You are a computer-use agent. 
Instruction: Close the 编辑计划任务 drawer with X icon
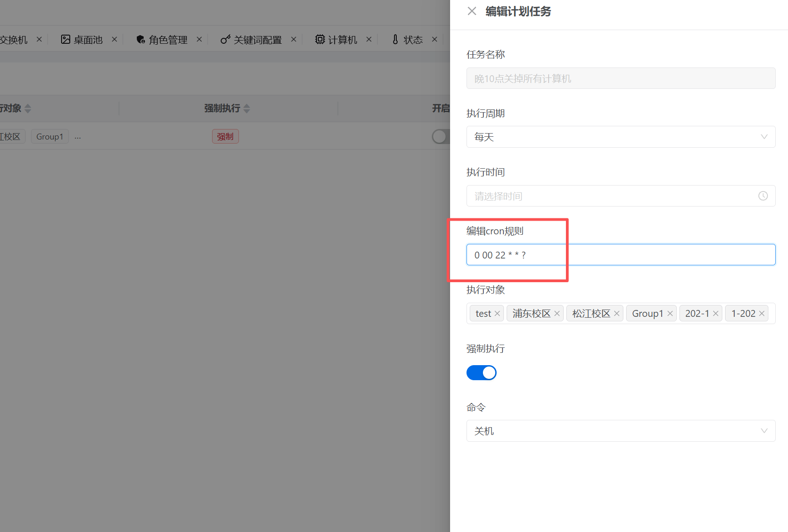click(x=472, y=11)
